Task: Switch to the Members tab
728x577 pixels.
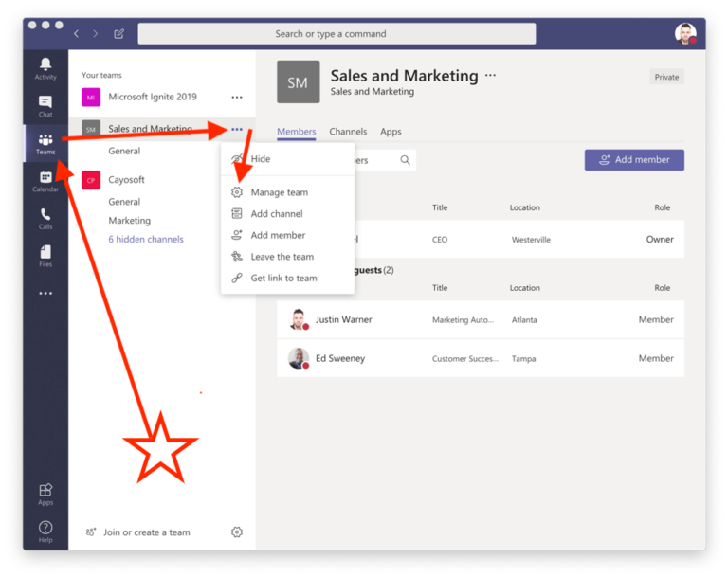Action: click(x=296, y=132)
